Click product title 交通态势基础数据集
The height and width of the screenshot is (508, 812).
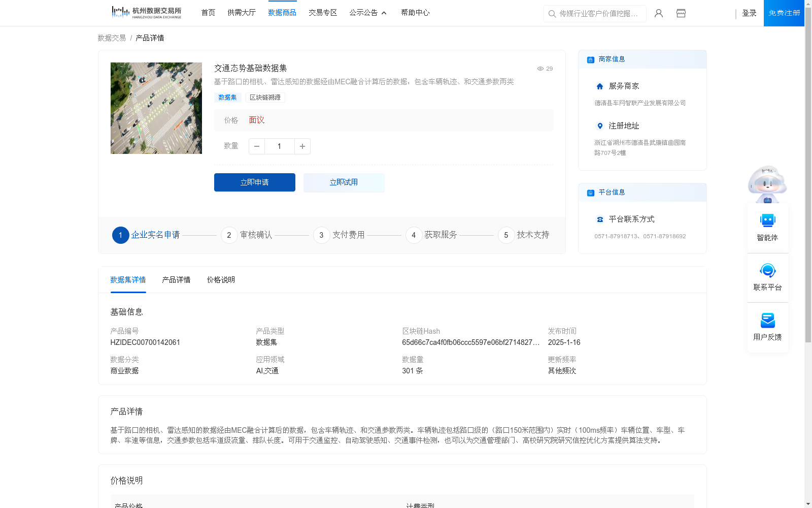pyautogui.click(x=251, y=68)
